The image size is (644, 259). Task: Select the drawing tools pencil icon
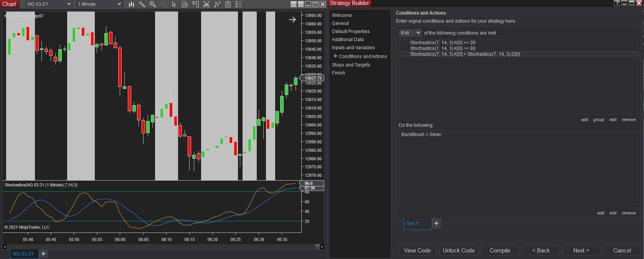coord(142,4)
